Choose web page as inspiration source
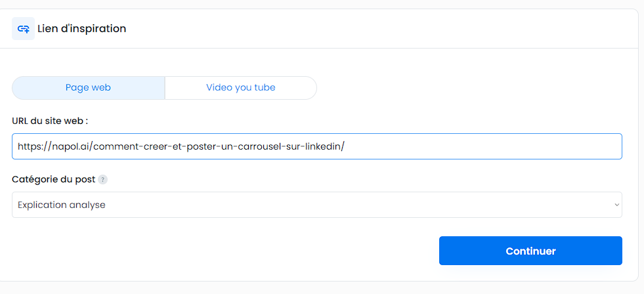The height and width of the screenshot is (294, 644). click(x=89, y=88)
